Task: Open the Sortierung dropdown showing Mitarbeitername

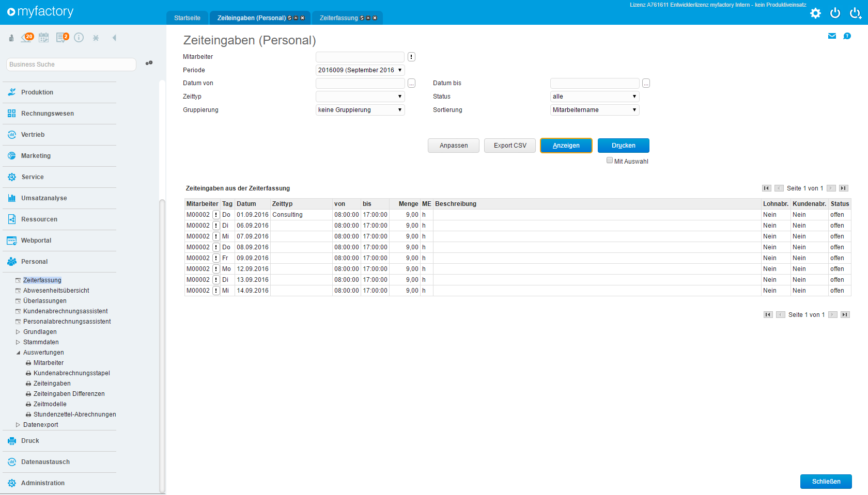Action: pyautogui.click(x=594, y=110)
